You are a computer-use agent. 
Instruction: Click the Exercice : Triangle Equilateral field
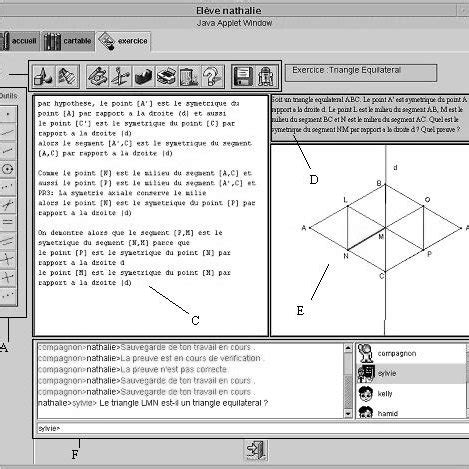361,72
